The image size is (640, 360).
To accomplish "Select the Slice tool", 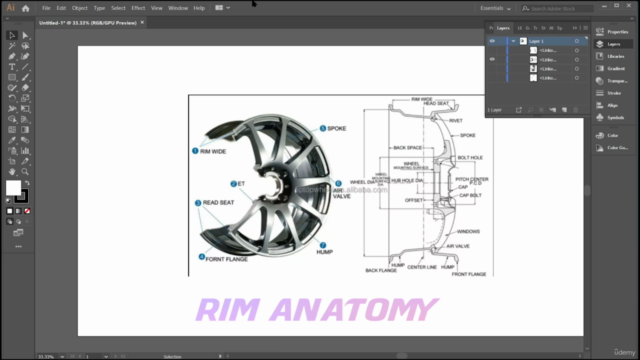I will pyautogui.click(x=25, y=161).
